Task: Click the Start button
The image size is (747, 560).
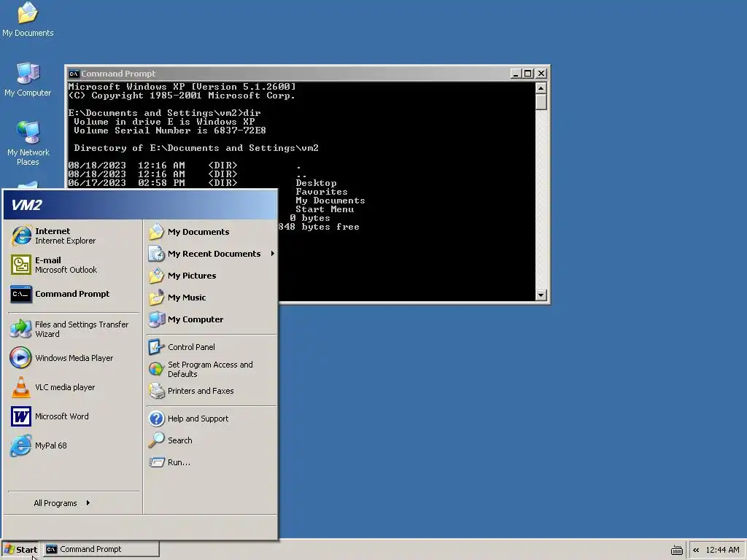Action: [20, 550]
